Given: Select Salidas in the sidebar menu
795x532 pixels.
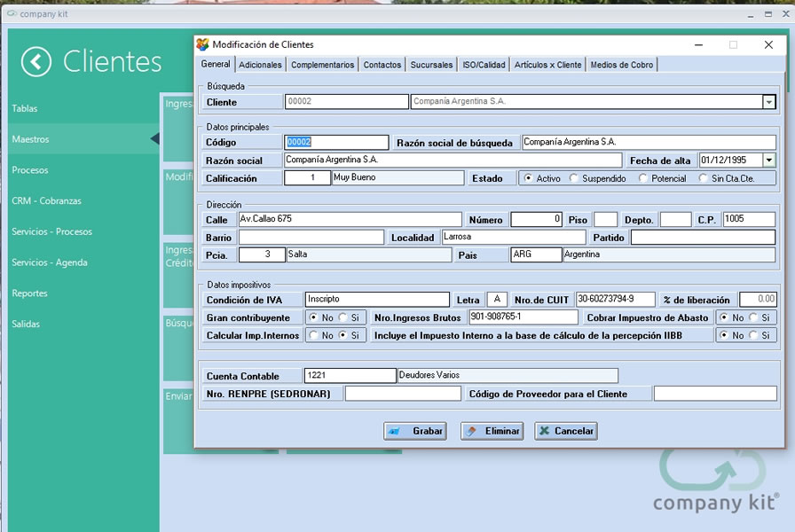Looking at the screenshot, I should pos(26,325).
